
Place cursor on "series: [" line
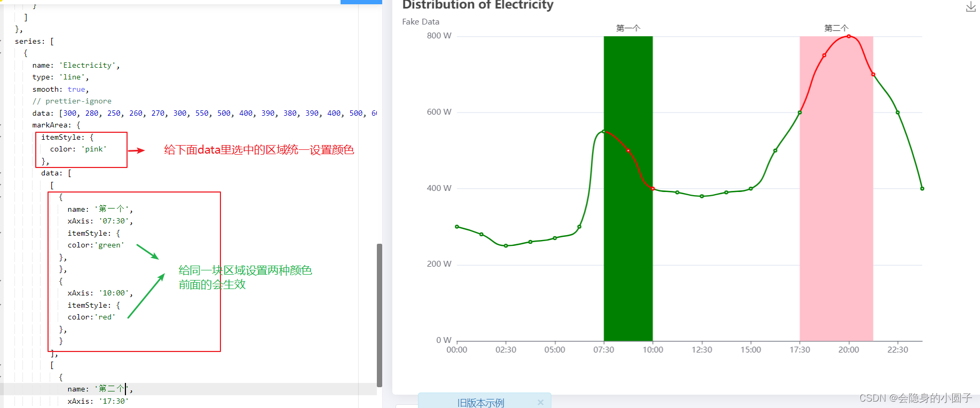(x=34, y=41)
